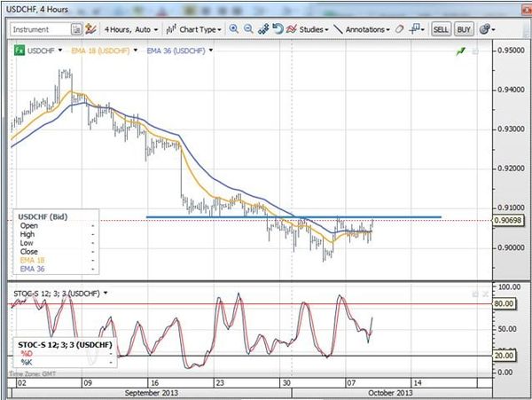The height and width of the screenshot is (400, 532).
Task: Click into the Instrument input field
Action: pos(41,29)
